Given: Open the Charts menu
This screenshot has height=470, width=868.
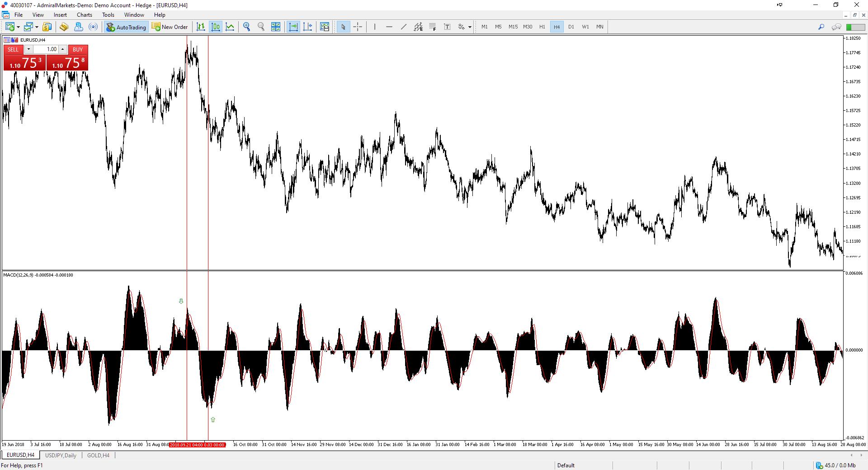Looking at the screenshot, I should [x=84, y=14].
